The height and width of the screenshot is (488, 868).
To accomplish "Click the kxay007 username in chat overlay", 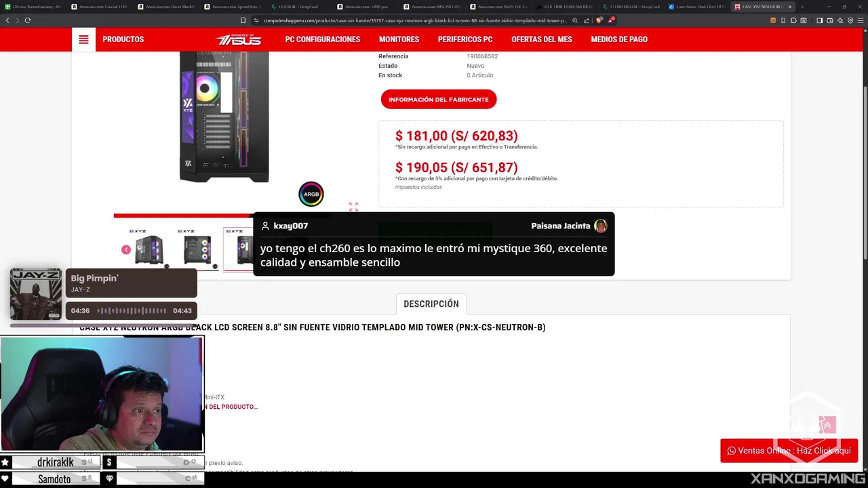I will click(x=290, y=226).
